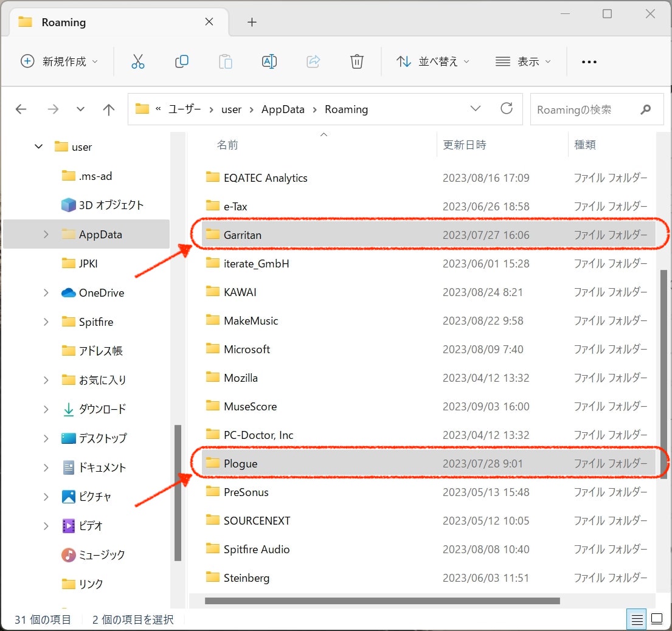
Task: Click the Delete trash can icon
Action: pos(356,61)
